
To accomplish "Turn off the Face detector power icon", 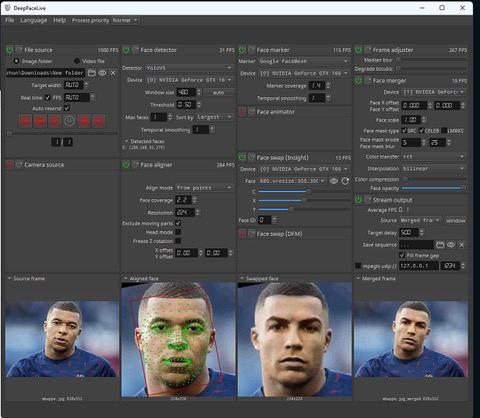I will coord(126,50).
